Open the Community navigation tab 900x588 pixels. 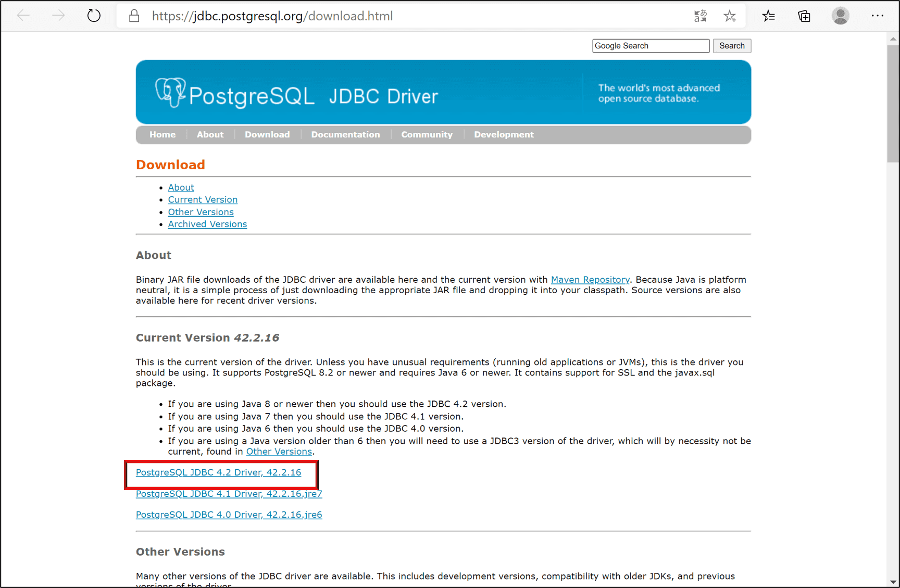[x=427, y=134]
